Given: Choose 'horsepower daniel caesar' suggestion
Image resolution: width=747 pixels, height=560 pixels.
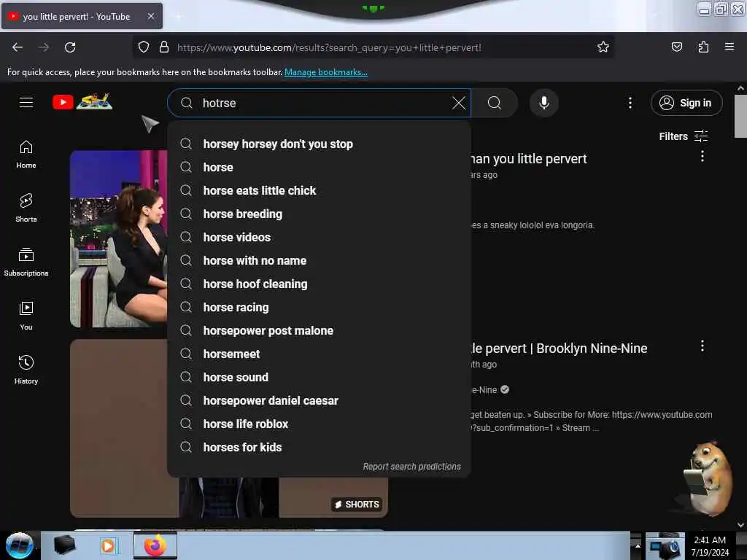Looking at the screenshot, I should click(x=319, y=400).
